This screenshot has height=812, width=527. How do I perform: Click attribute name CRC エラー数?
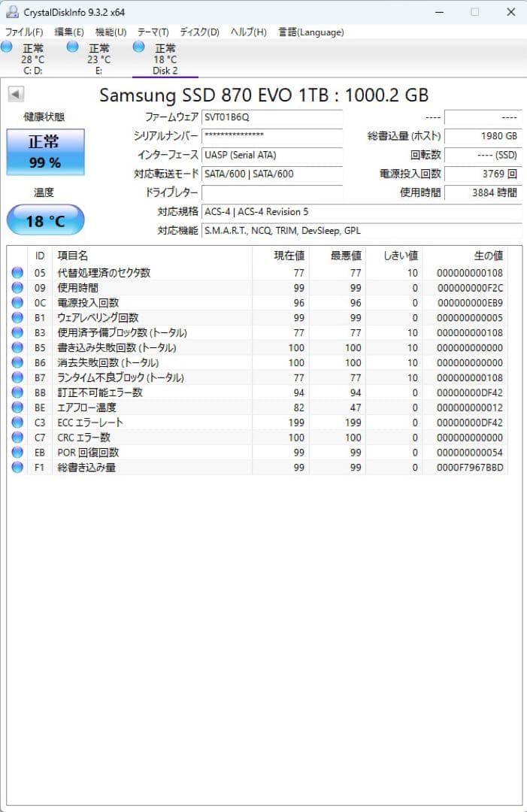coord(83,438)
